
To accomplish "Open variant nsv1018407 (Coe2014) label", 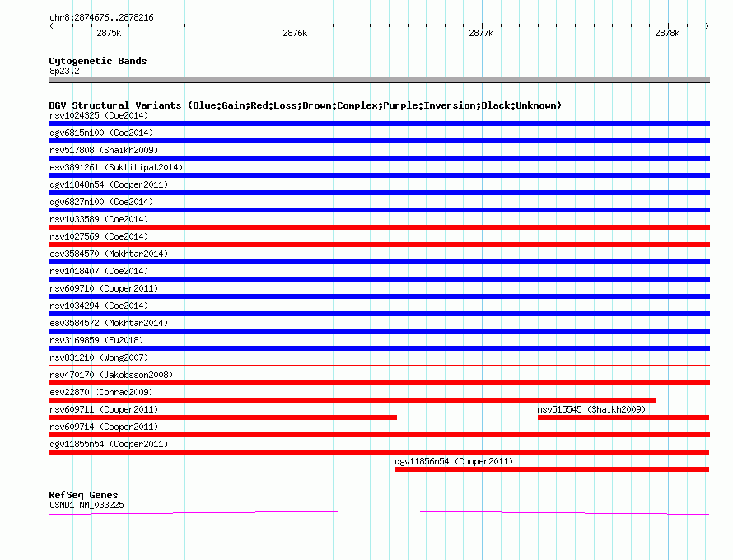I will 99,271.
